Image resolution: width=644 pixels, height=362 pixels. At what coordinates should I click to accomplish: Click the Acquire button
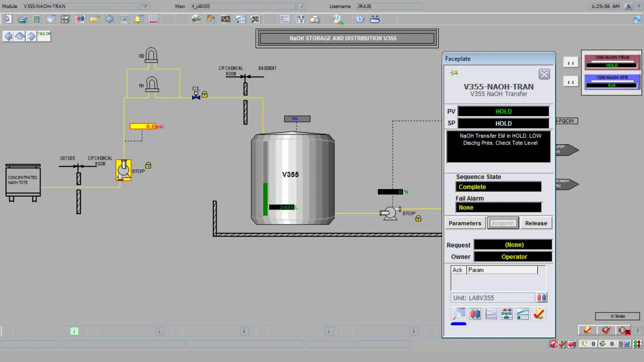tap(503, 223)
